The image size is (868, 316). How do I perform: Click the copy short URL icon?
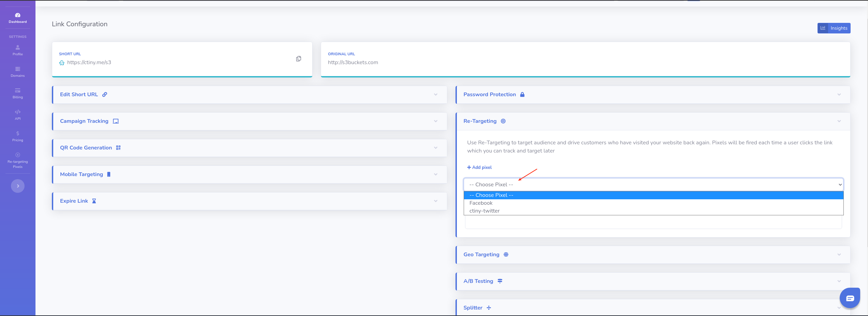click(299, 59)
